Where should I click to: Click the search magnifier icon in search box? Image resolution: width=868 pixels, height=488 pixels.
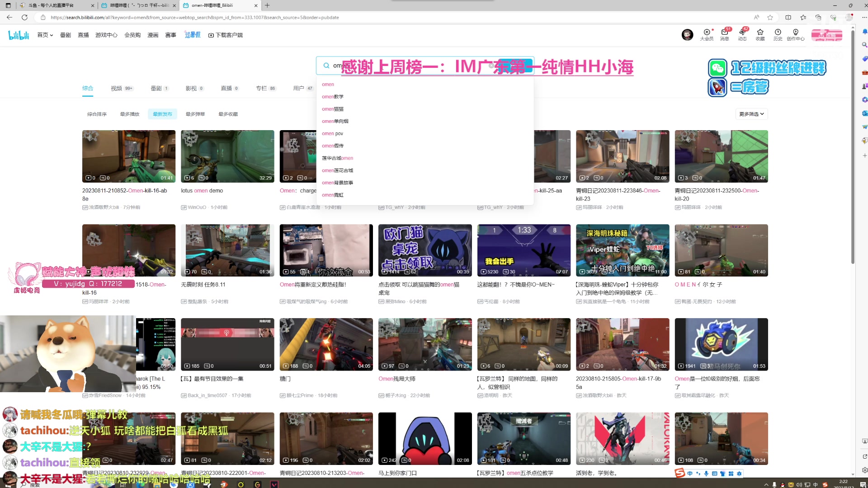click(326, 66)
